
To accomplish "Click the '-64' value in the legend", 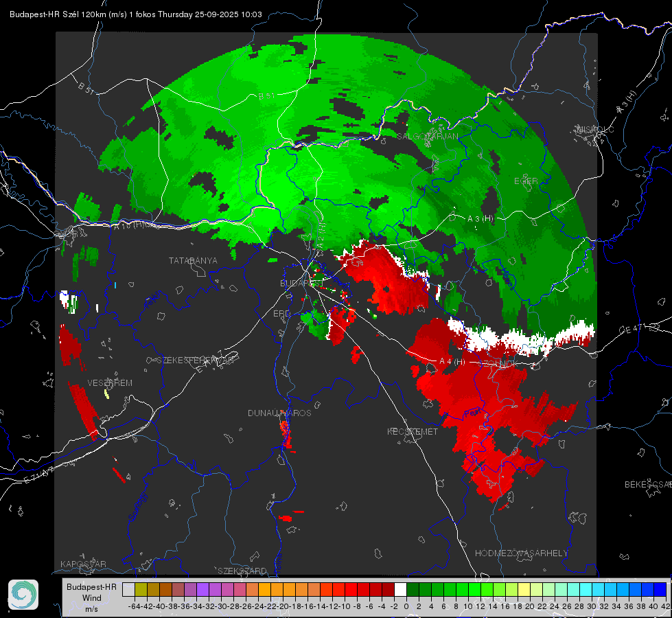I will click(135, 606).
